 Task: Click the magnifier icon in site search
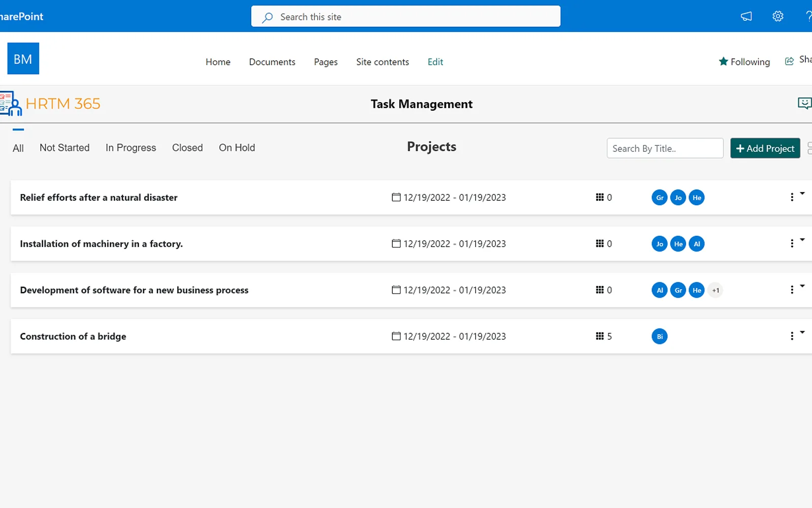pyautogui.click(x=267, y=17)
